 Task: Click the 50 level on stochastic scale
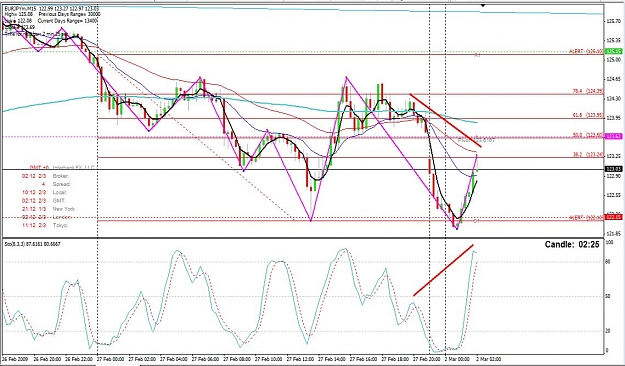pos(609,296)
